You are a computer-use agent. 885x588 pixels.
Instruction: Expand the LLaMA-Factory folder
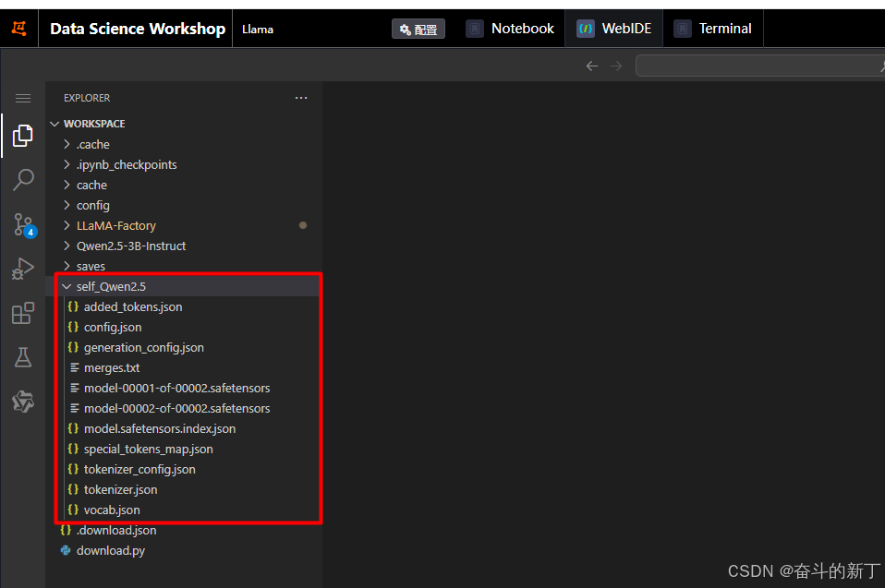[184, 225]
